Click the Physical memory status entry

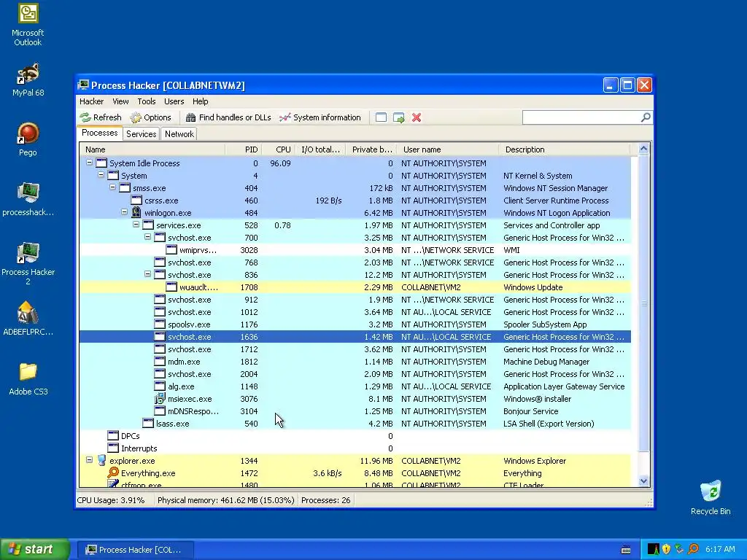(226, 500)
